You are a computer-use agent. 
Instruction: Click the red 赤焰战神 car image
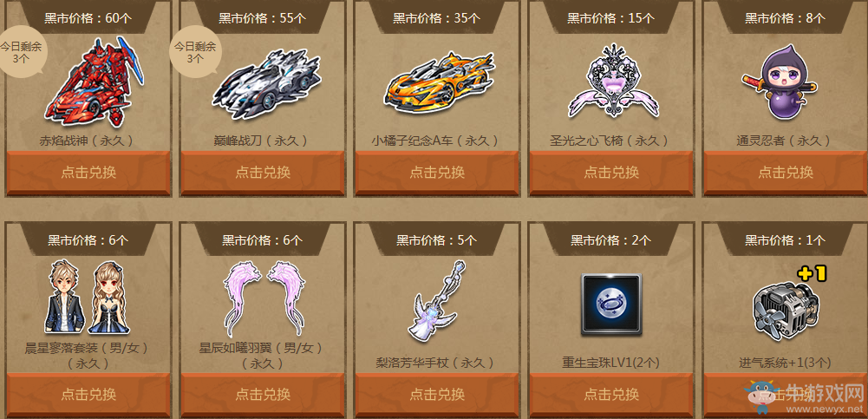95,82
